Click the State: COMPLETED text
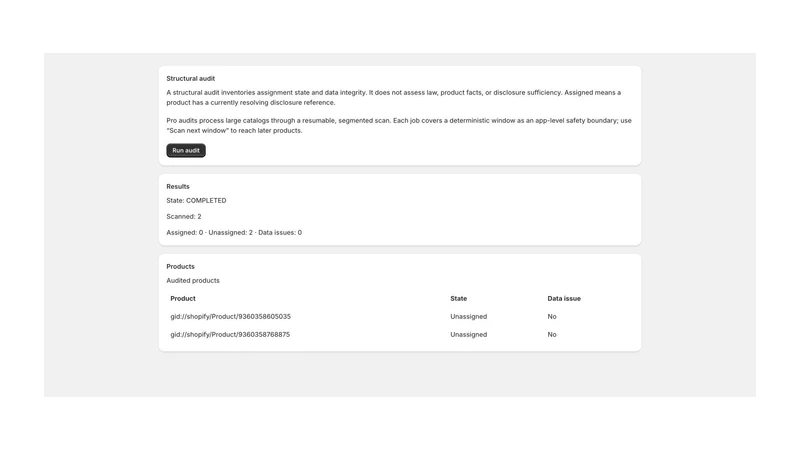 196,201
